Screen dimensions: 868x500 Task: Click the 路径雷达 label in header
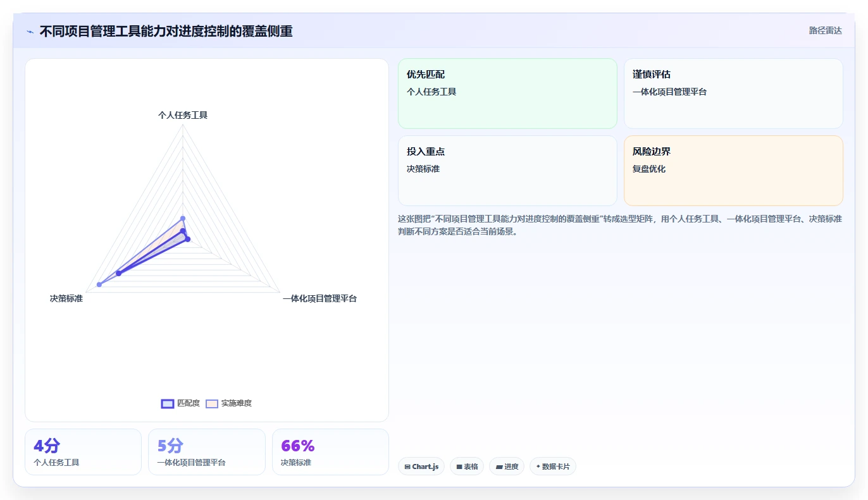[825, 30]
